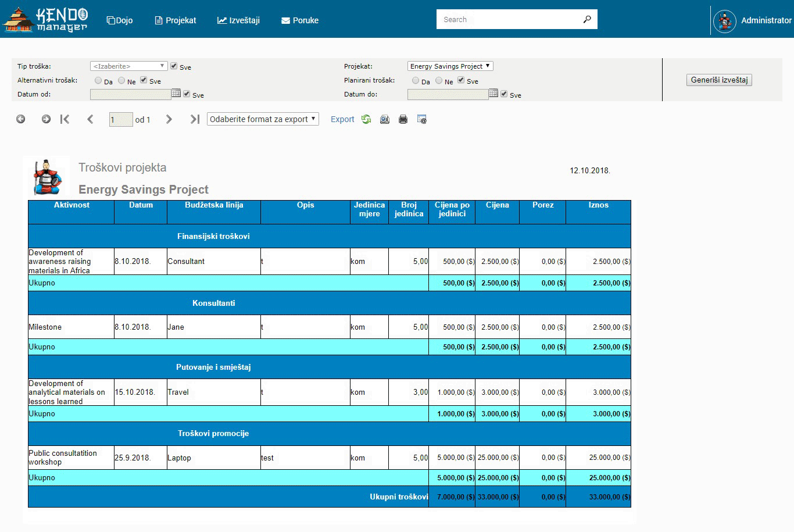Click the Public consultatition workshop cell

click(x=71, y=458)
